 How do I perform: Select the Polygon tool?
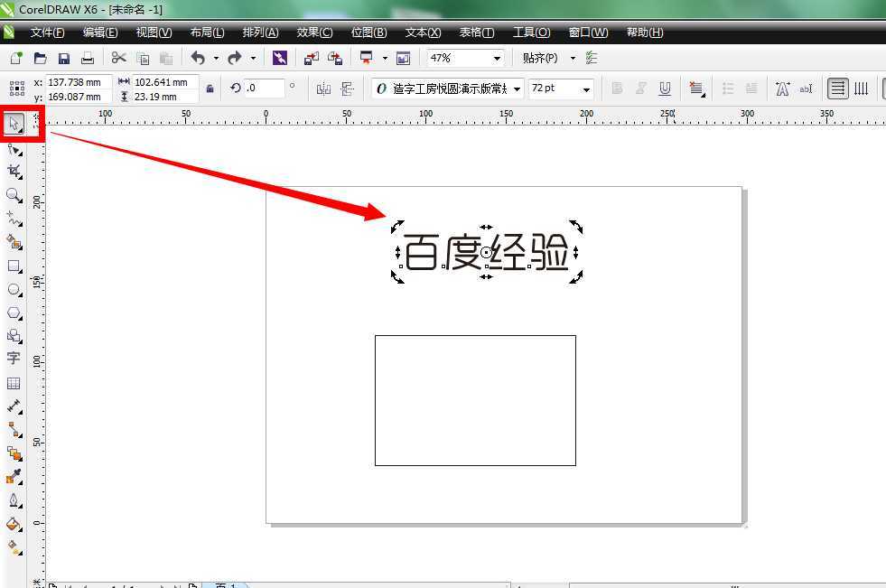14,313
